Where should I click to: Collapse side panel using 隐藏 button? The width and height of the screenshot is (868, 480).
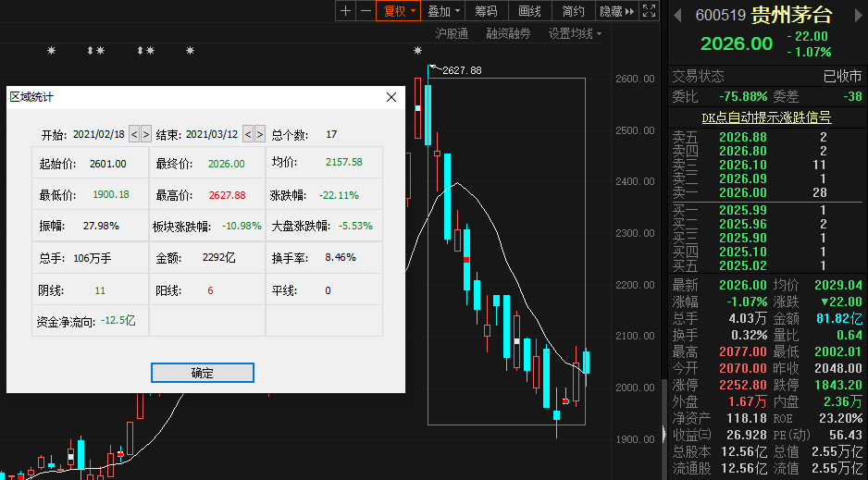(x=616, y=11)
